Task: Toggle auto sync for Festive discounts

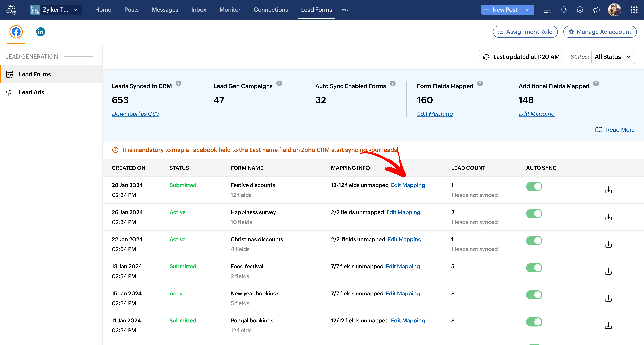Action: tap(534, 186)
